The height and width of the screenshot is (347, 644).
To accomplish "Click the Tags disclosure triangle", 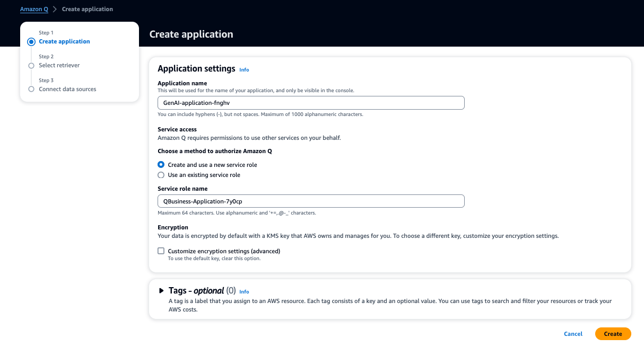I will click(x=162, y=290).
